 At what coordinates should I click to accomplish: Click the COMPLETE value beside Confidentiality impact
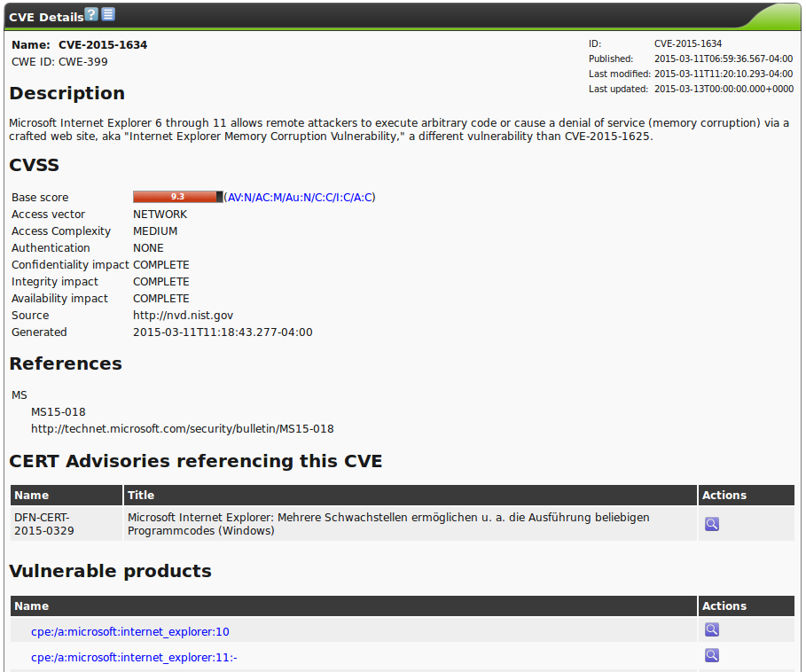(x=160, y=265)
